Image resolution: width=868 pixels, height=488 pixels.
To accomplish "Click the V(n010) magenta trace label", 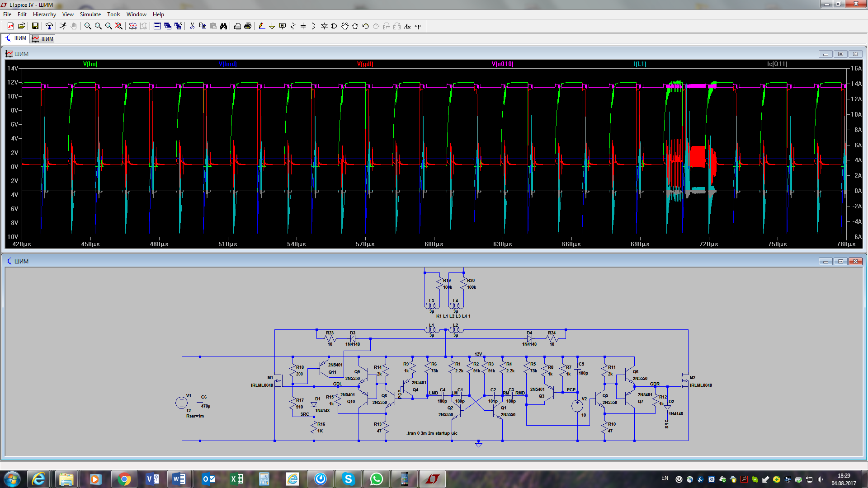I will pos(502,64).
